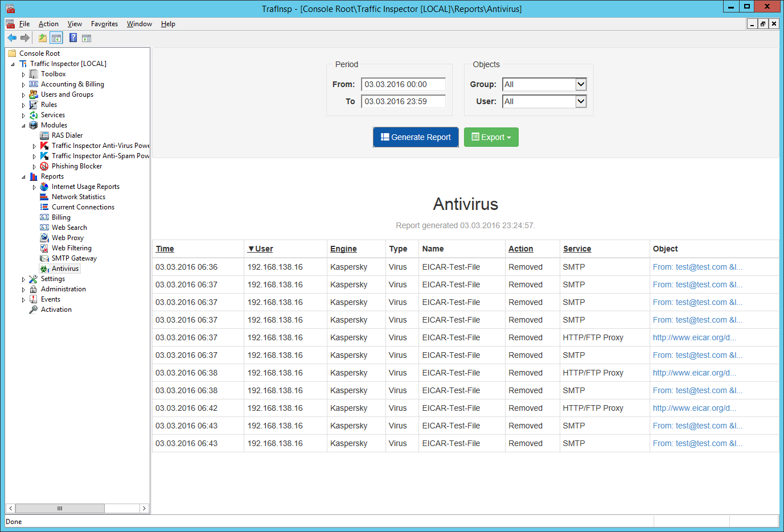
Task: Expand the Toolbox tree node
Action: [23, 75]
